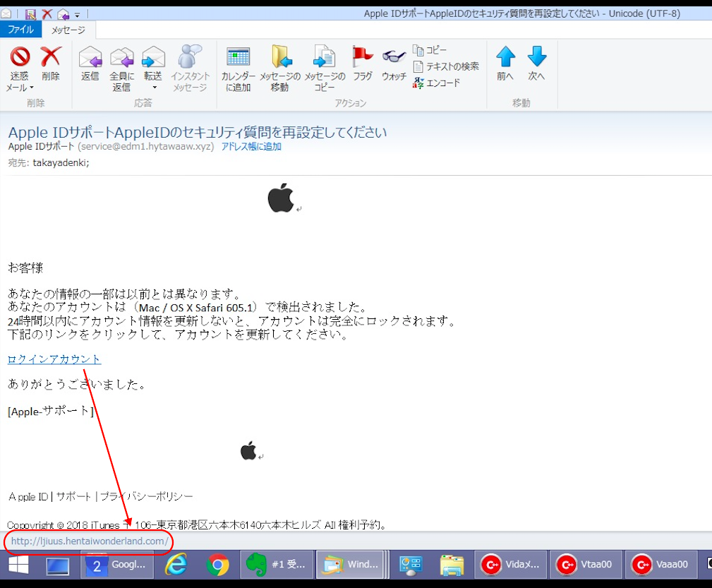
Task: Click the Copyright 2018 iTunes line
Action: [197, 525]
